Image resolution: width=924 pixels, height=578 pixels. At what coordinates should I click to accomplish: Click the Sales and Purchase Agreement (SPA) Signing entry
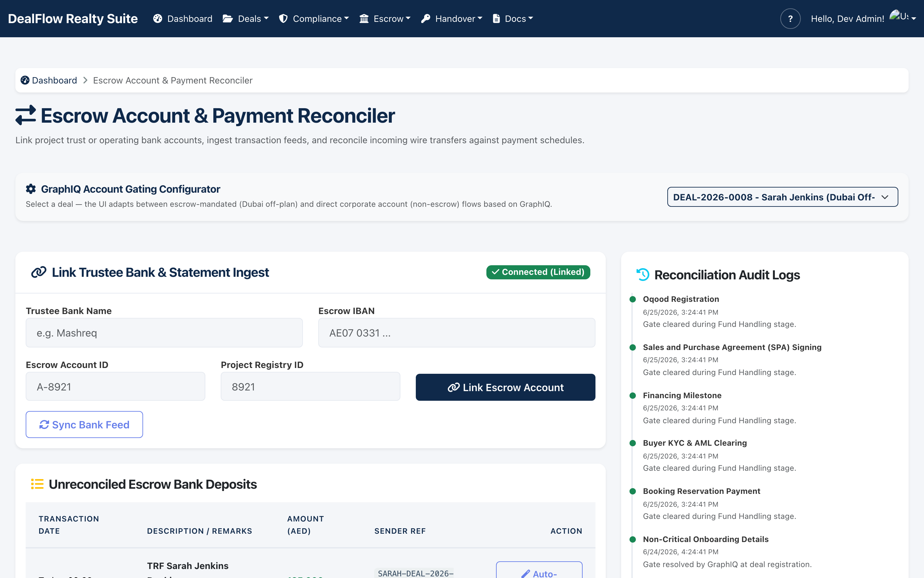tap(732, 347)
